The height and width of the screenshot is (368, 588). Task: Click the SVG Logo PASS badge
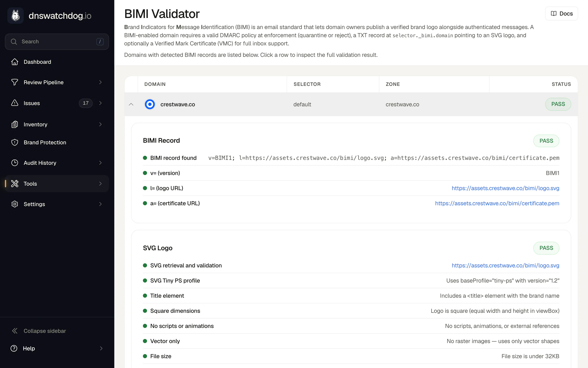546,248
